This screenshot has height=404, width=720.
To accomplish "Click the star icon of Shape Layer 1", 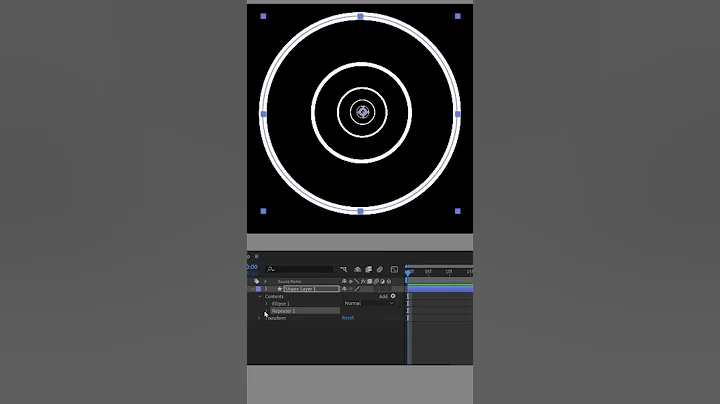I will click(279, 289).
